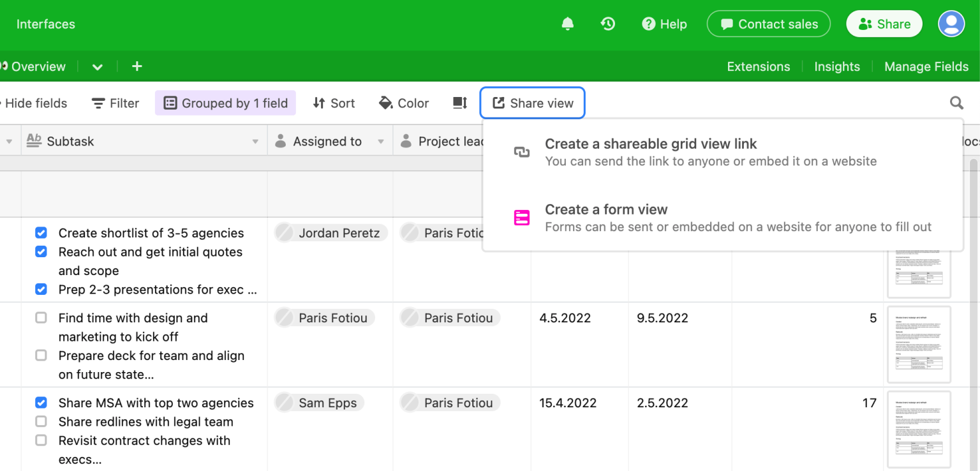Open the row height icon
Screen dimensions: 980x471
click(459, 103)
